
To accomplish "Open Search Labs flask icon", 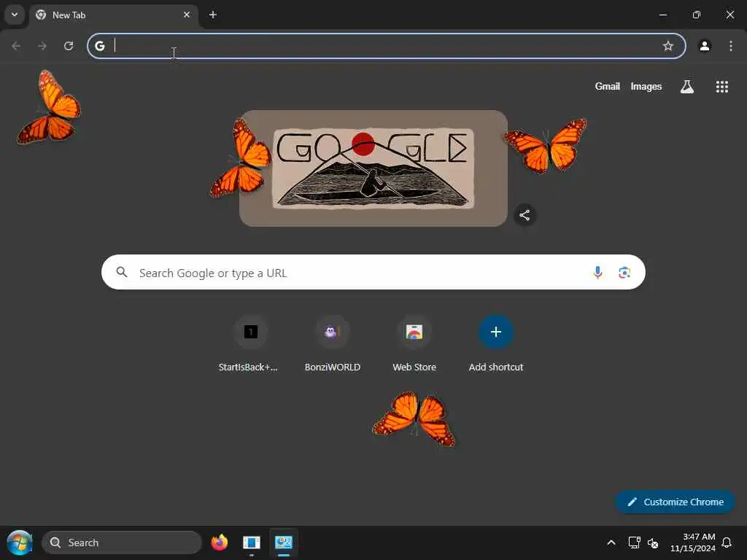I will [687, 87].
